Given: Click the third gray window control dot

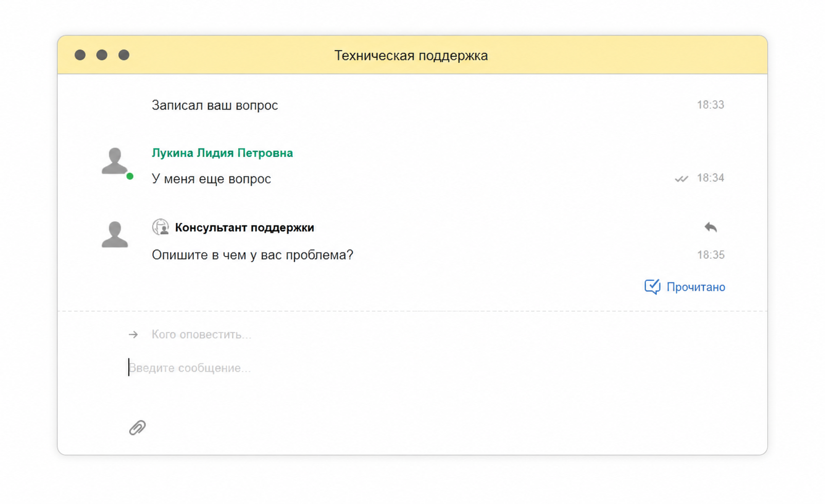Looking at the screenshot, I should pos(124,55).
